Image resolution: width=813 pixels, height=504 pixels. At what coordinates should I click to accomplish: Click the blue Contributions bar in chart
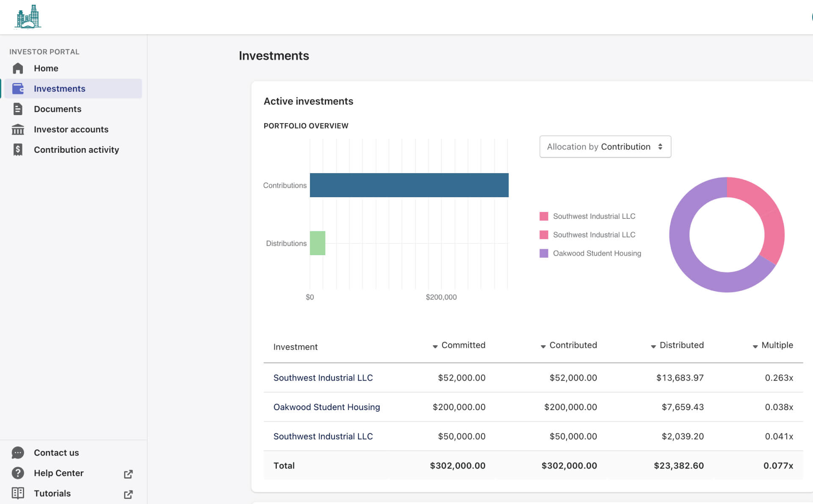point(409,185)
